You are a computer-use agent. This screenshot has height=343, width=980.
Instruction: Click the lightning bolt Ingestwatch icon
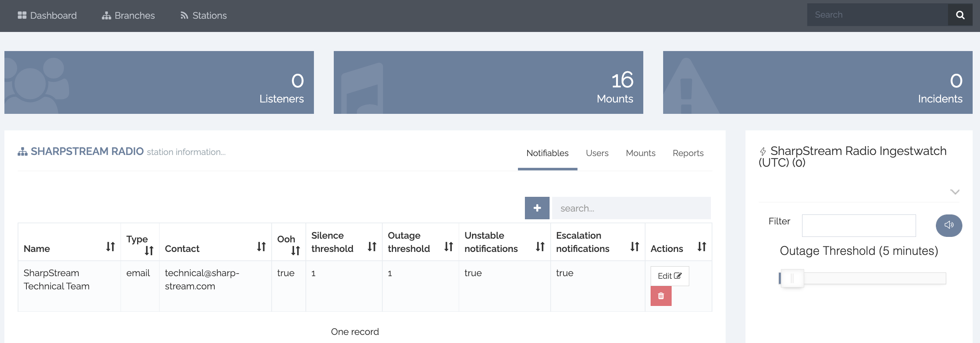pyautogui.click(x=762, y=151)
